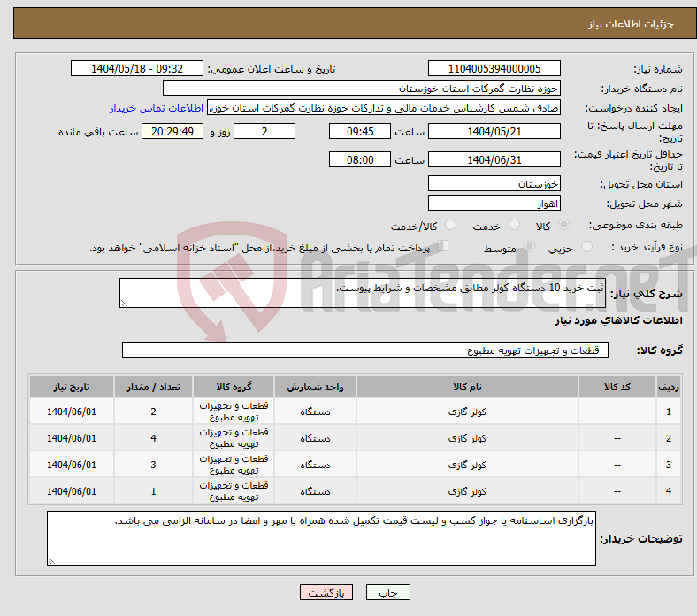
Task: Click the price validity date 1404/06/31
Action: [x=494, y=159]
